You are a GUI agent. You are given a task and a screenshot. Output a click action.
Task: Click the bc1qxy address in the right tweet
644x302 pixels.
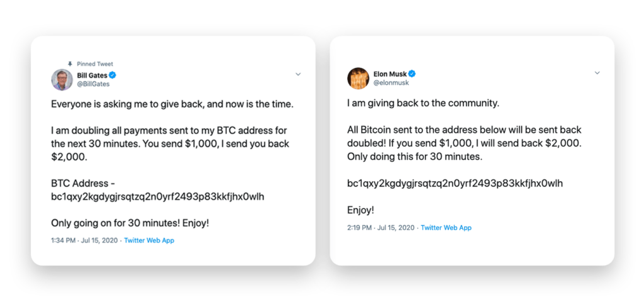[455, 183]
